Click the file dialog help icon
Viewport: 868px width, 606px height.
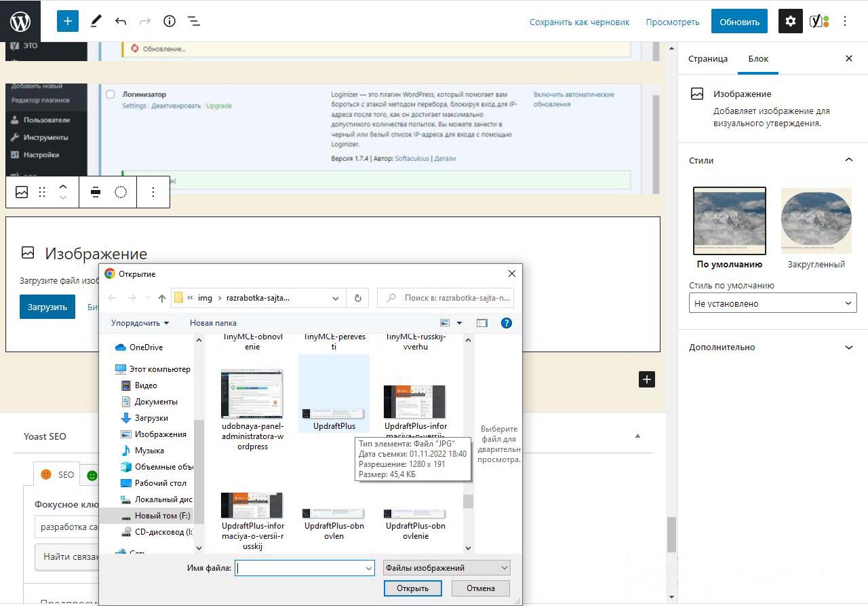click(506, 323)
